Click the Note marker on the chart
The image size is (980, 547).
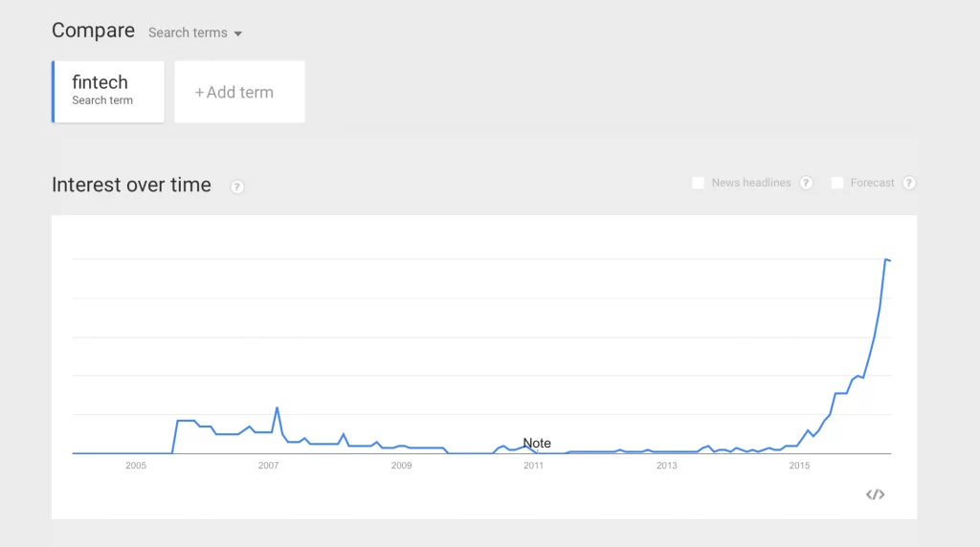click(x=537, y=444)
